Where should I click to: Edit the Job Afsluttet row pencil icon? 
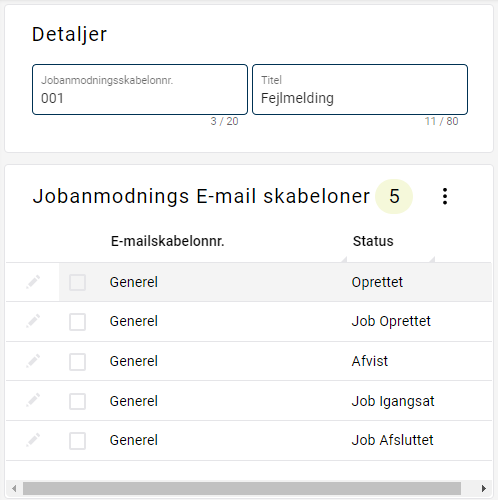pos(33,440)
